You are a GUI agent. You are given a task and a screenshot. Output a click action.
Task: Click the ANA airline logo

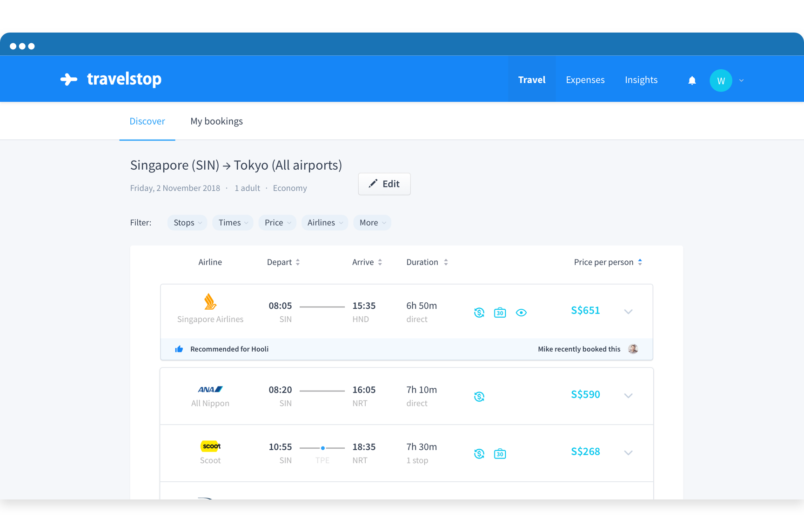point(210,389)
